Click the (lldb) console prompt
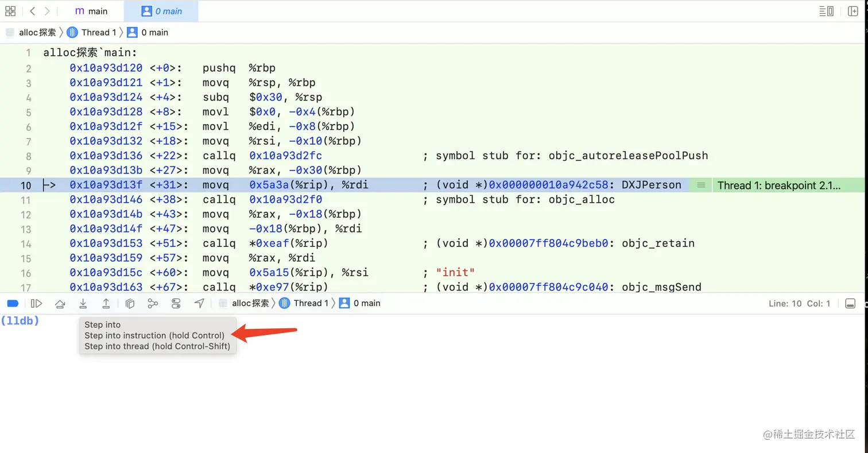This screenshot has width=868, height=453. [20, 320]
